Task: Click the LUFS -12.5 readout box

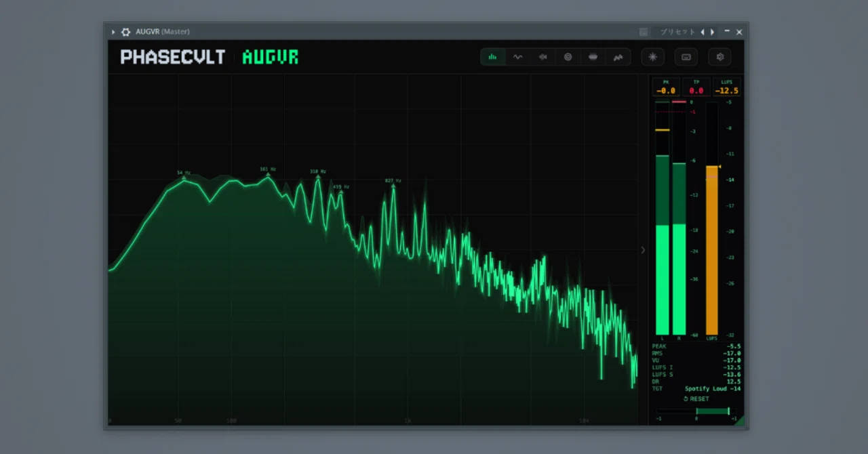Action: [727, 87]
